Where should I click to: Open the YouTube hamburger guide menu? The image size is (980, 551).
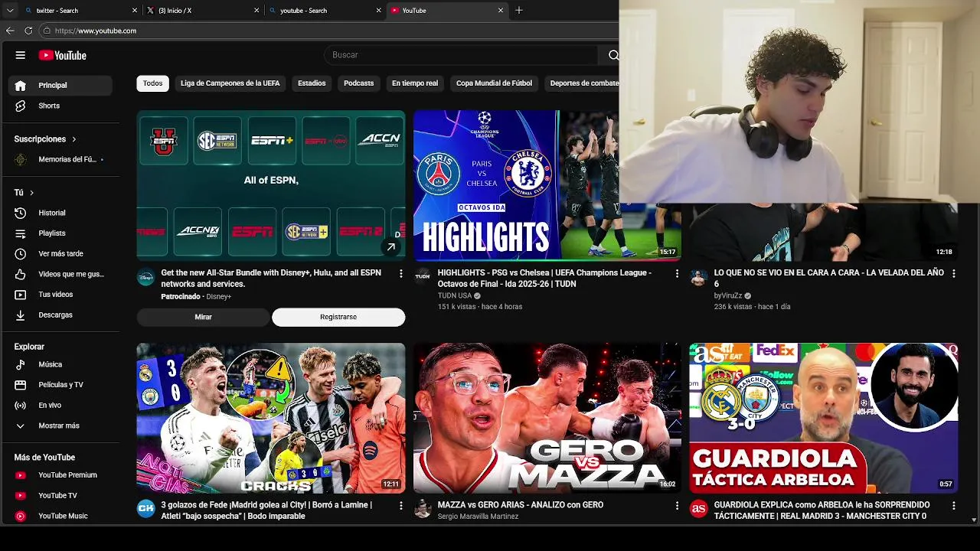[x=21, y=55]
